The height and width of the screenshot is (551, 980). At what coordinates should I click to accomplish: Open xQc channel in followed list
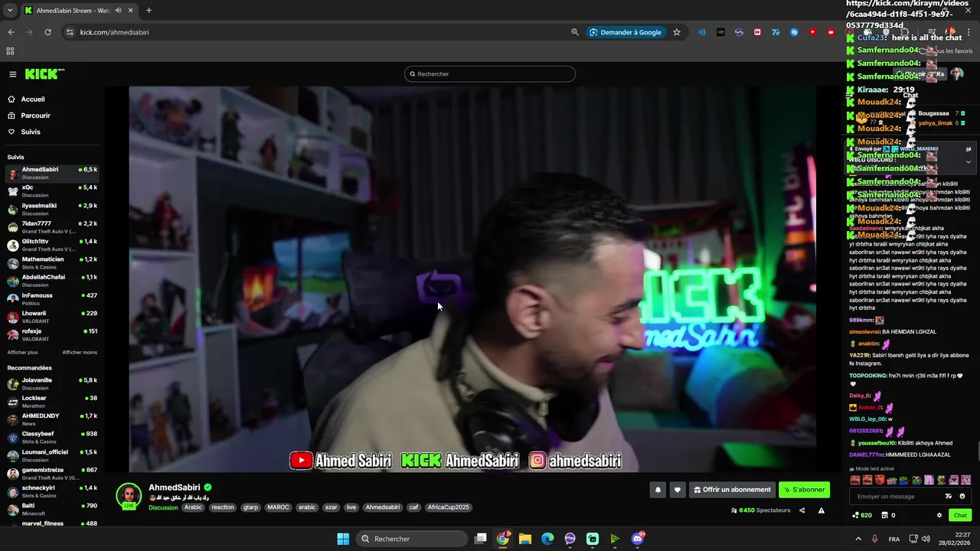coord(52,191)
